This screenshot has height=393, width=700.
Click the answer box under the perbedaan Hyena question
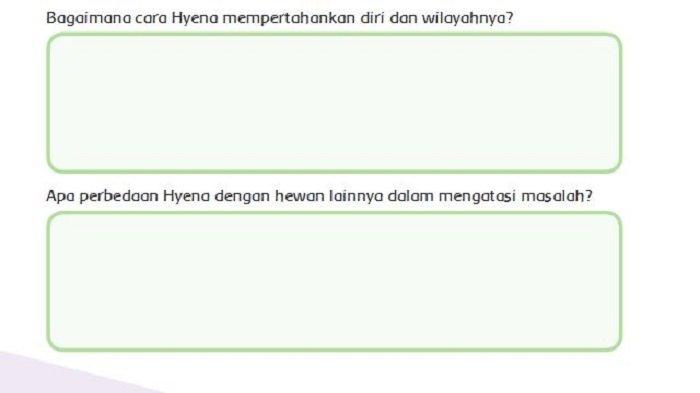[x=334, y=281]
